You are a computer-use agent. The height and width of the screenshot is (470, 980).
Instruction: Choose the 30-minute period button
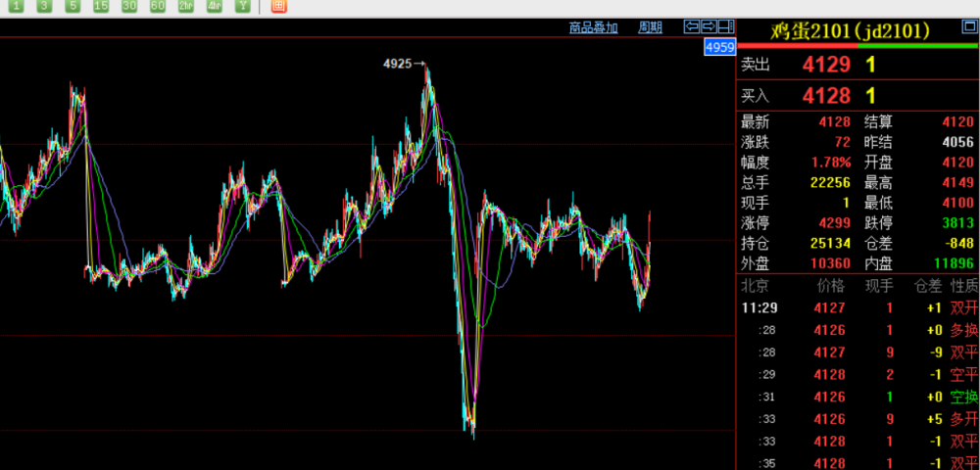[129, 6]
